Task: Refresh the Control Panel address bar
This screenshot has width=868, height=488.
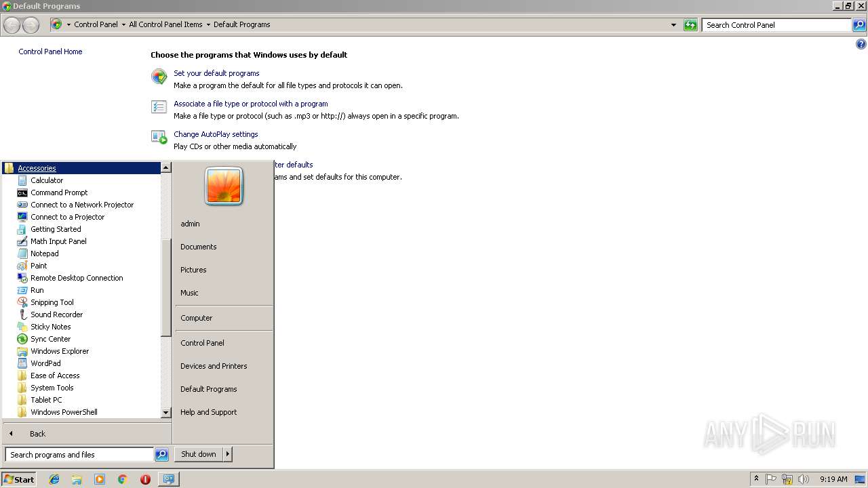Action: (x=690, y=25)
